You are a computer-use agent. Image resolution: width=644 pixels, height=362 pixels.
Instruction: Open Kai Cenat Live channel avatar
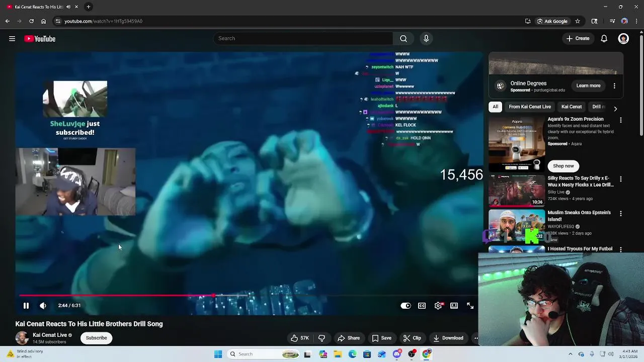tap(22, 338)
